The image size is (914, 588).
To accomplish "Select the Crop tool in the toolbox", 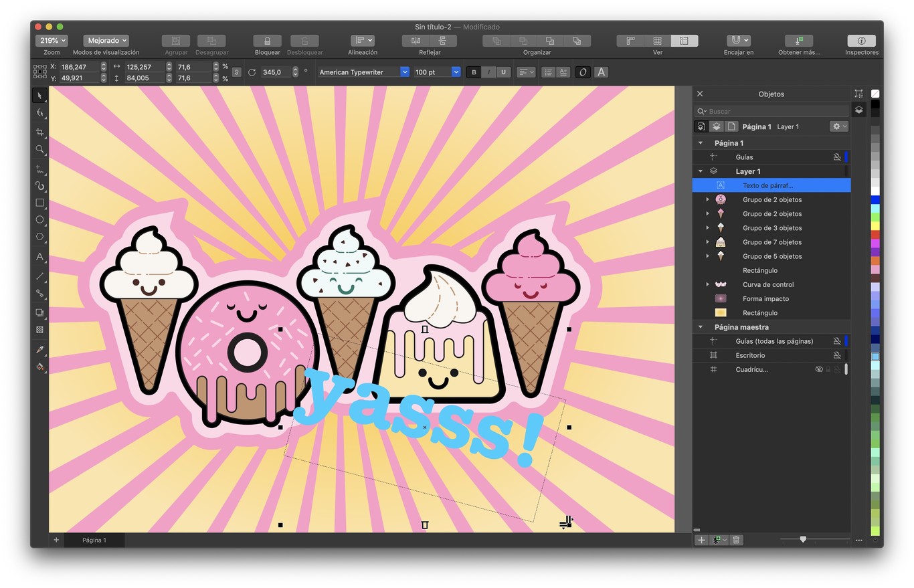I will click(39, 132).
